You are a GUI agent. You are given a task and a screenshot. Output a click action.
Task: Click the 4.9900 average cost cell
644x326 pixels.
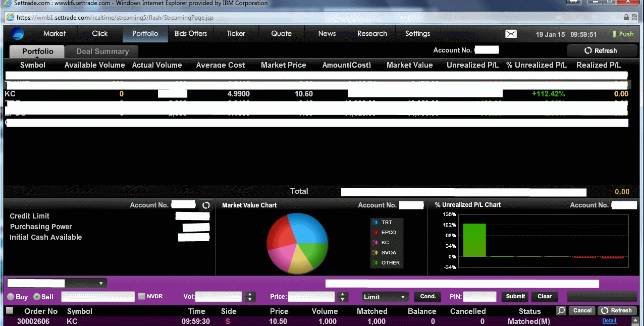(x=239, y=94)
